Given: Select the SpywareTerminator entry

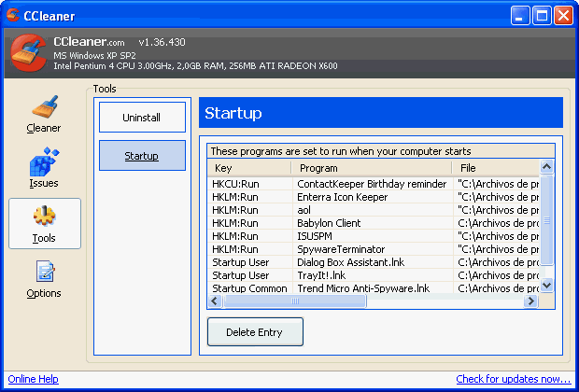Looking at the screenshot, I should (x=341, y=249).
